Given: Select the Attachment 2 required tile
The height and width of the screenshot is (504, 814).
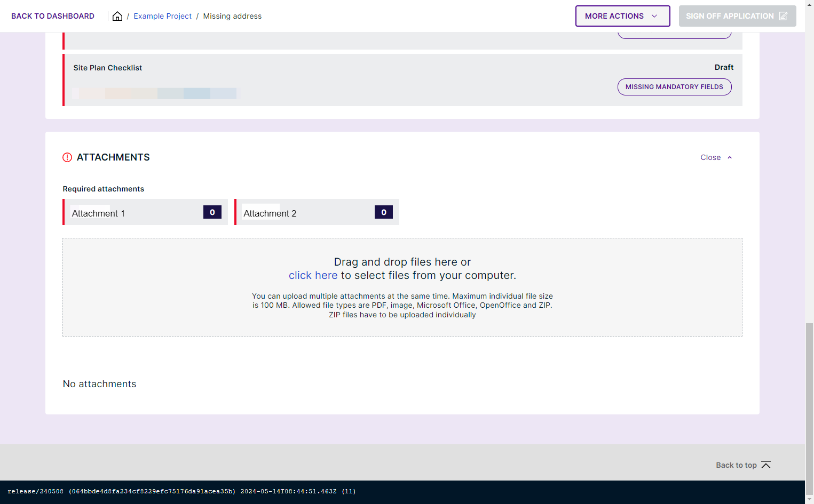Looking at the screenshot, I should pos(317,212).
